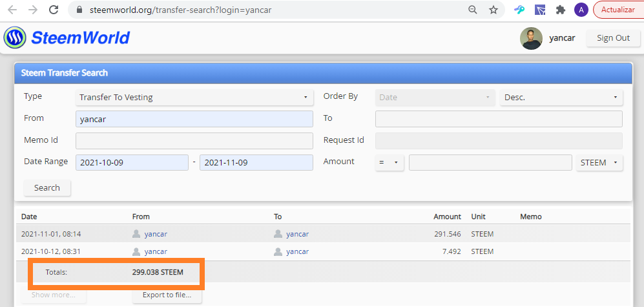Click the To column header
Image resolution: width=644 pixels, height=307 pixels.
pos(278,217)
